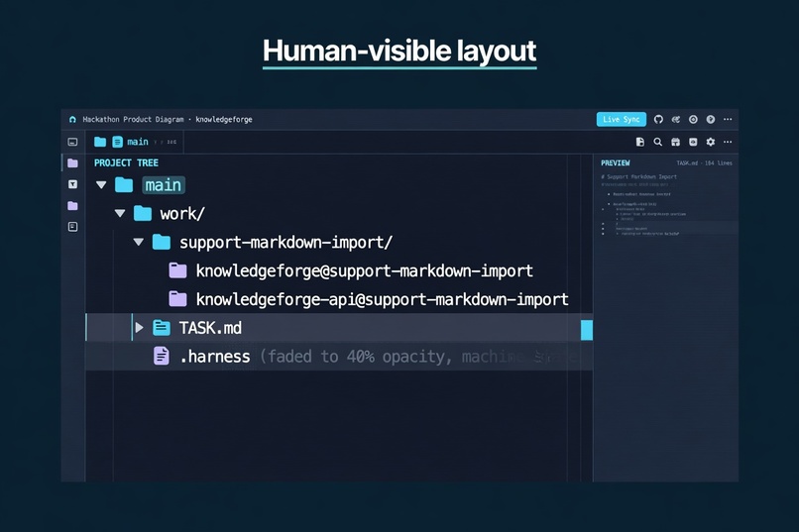This screenshot has width=799, height=532.
Task: Open title bar three-dot more menu
Action: pos(728,119)
